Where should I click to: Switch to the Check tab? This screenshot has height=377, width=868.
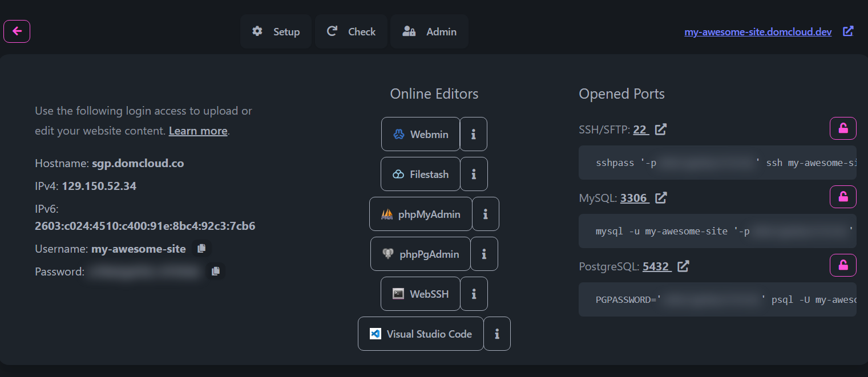pos(351,31)
